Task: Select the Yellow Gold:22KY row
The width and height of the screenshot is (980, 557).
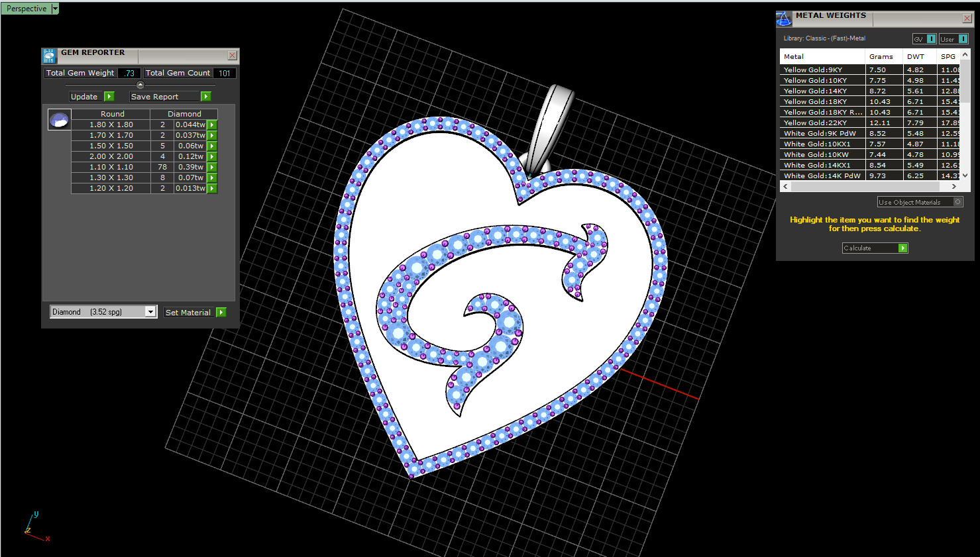Action: pos(870,123)
